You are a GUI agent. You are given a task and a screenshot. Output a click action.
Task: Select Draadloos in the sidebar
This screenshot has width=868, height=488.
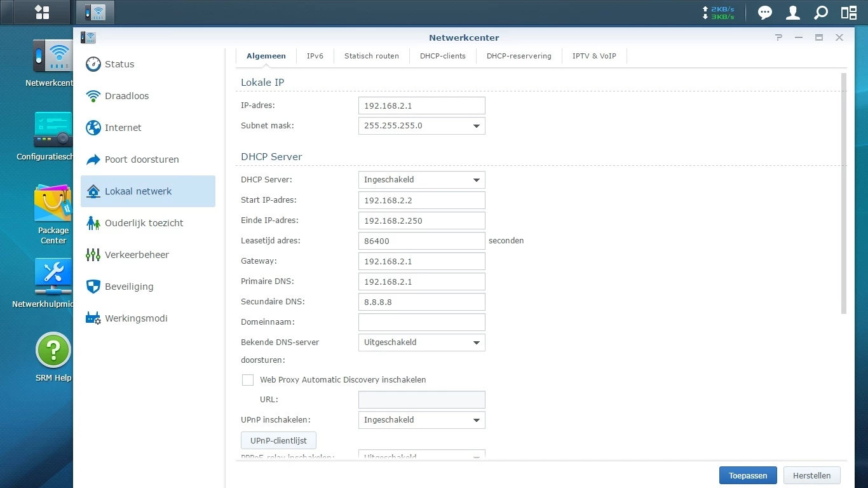click(x=148, y=96)
